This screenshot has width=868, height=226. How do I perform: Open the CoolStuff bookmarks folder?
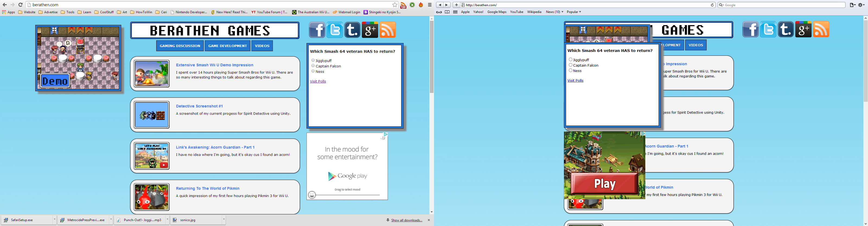click(x=104, y=12)
